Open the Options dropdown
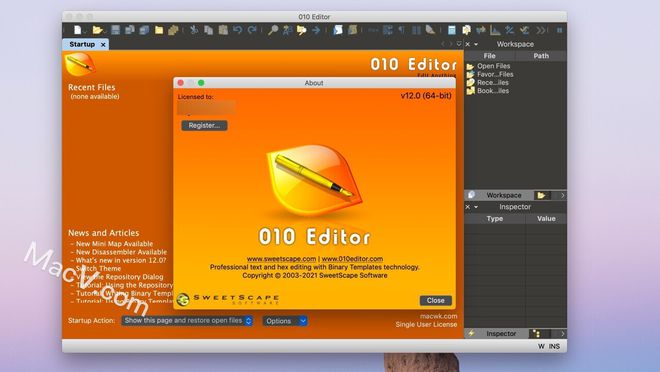The height and width of the screenshot is (372, 660). (x=285, y=321)
